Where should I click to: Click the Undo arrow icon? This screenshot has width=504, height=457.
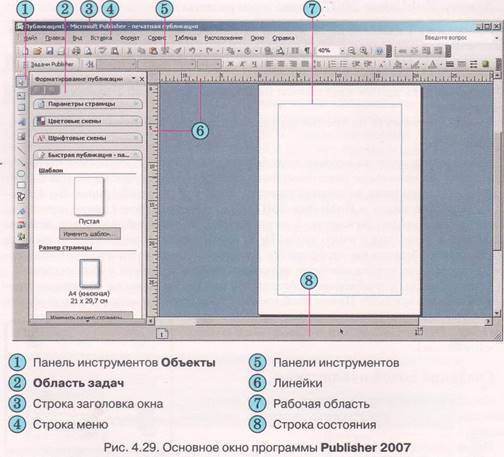coord(192,51)
